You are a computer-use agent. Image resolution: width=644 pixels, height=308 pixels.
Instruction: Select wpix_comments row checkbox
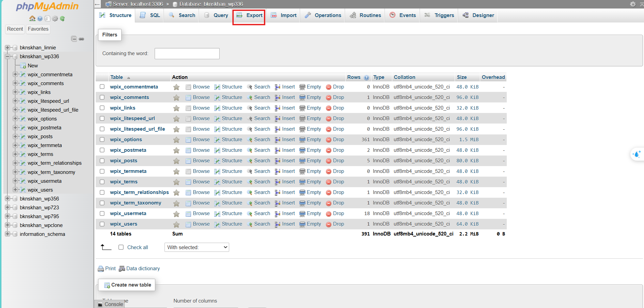[x=102, y=97]
